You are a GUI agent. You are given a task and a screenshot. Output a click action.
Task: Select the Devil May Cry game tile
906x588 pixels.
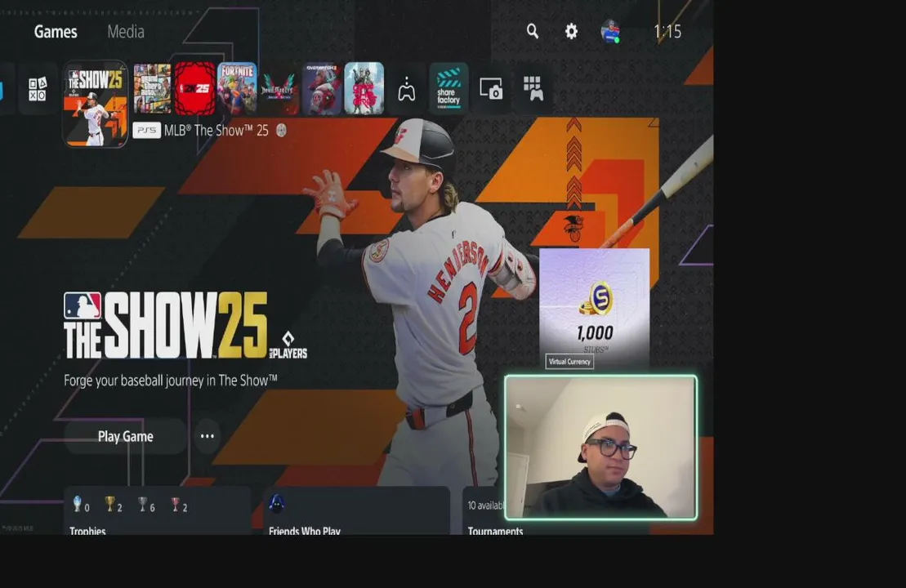tap(279, 88)
